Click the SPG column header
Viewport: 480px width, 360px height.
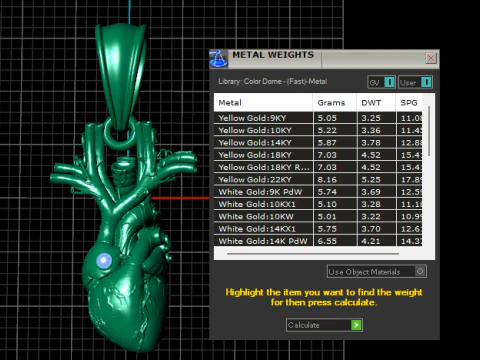[409, 103]
